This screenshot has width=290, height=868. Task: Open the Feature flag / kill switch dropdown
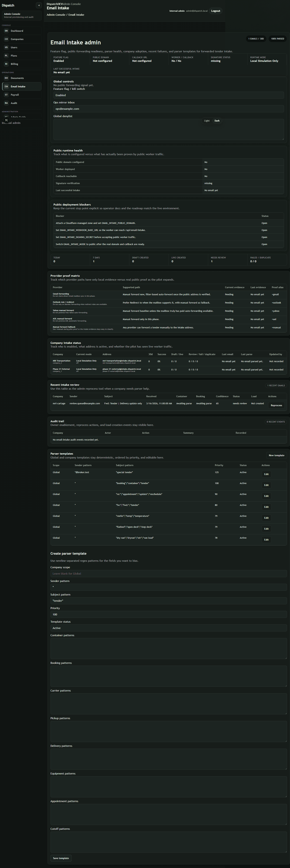point(168,95)
